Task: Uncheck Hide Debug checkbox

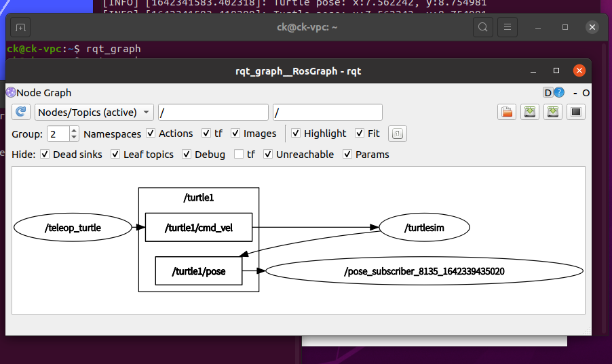Action: tap(187, 155)
